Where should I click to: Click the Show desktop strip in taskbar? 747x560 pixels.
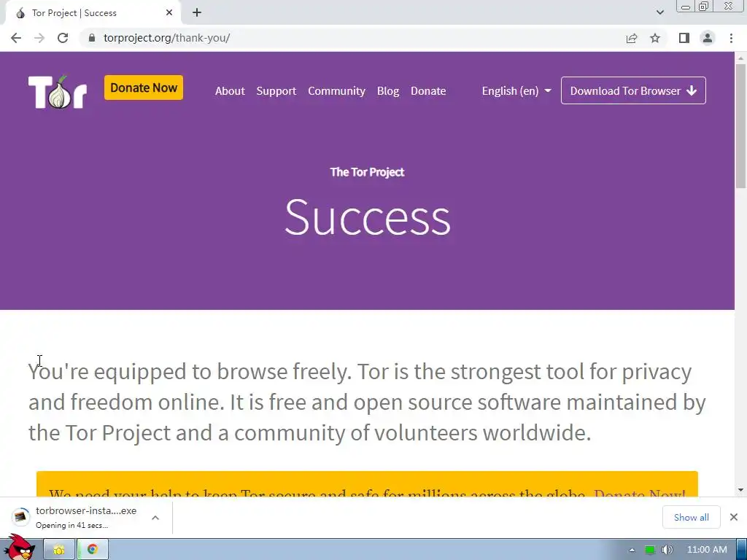click(741, 550)
